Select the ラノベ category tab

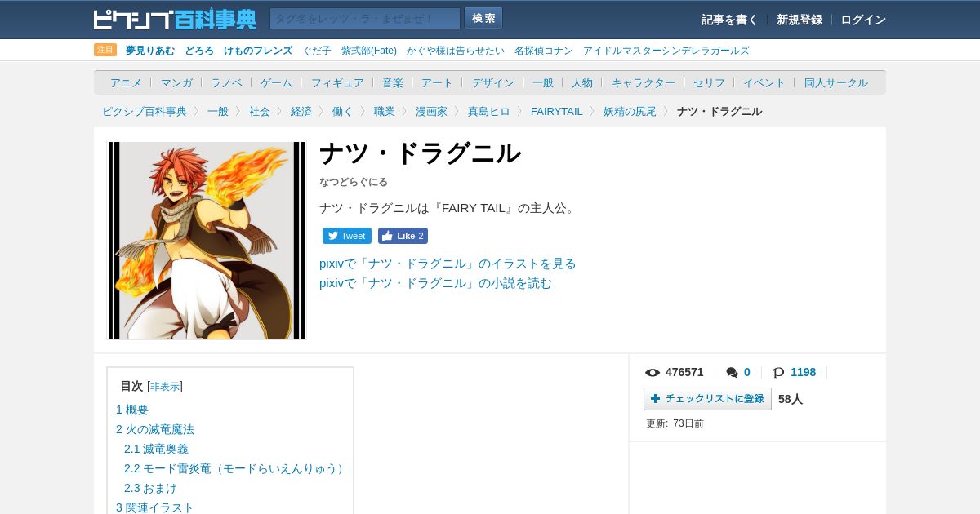click(x=226, y=82)
